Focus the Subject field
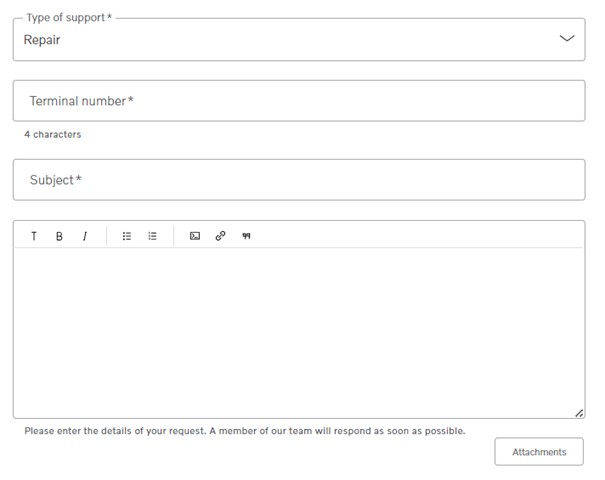Image resolution: width=605 pixels, height=480 pixels. pos(299,180)
